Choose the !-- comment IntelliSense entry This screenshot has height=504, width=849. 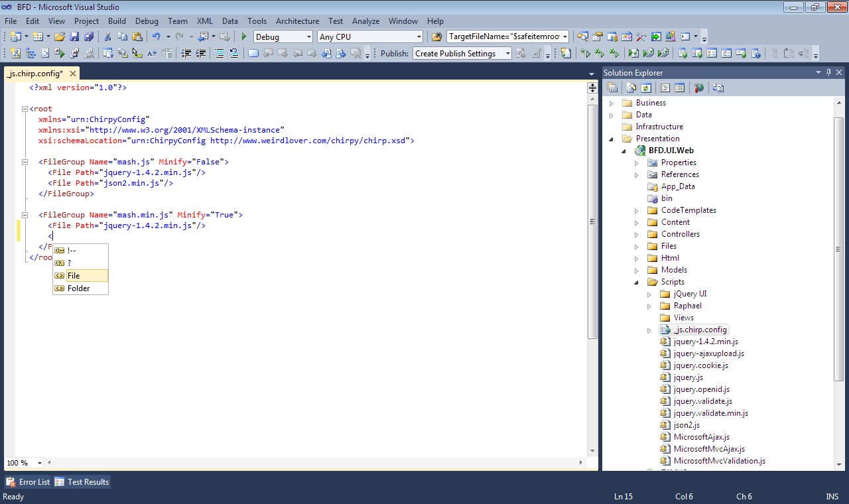[x=80, y=251]
